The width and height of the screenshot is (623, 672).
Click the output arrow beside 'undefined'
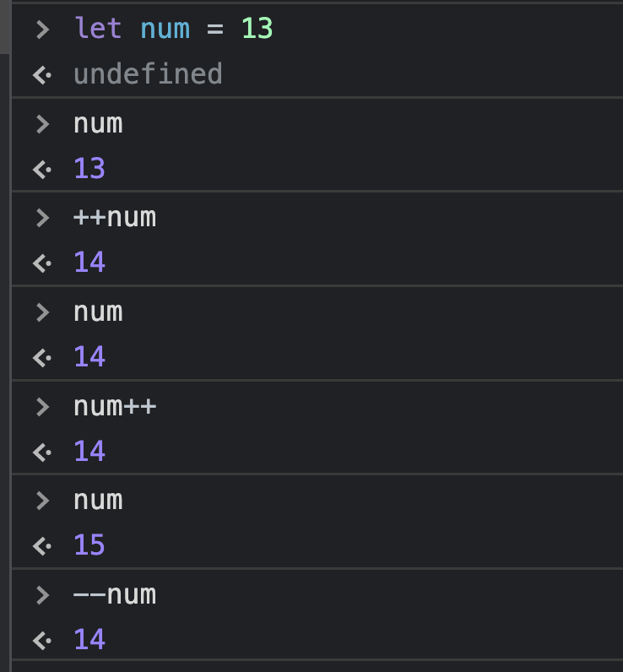coord(42,75)
